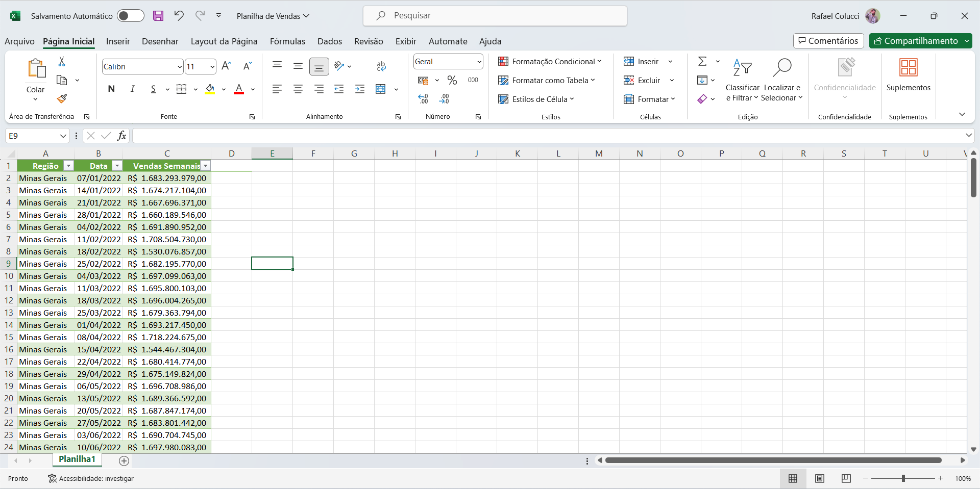
Task: Apply thousands separator 000 format
Action: [473, 80]
